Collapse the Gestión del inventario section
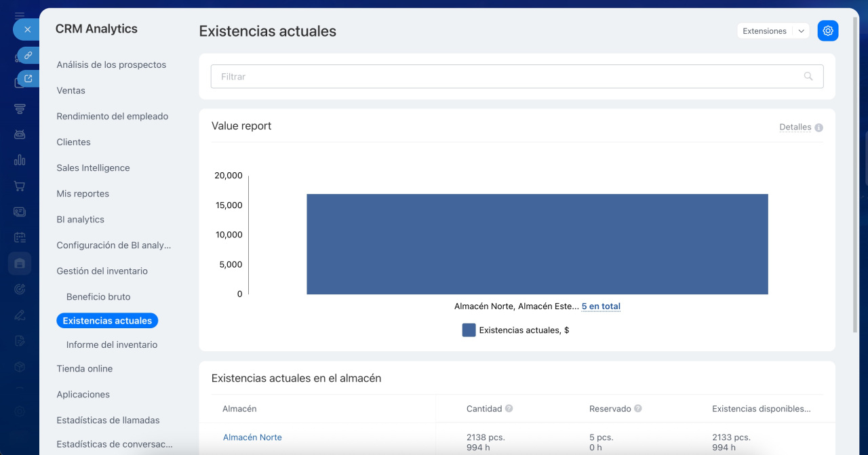Image resolution: width=868 pixels, height=455 pixels. [102, 271]
